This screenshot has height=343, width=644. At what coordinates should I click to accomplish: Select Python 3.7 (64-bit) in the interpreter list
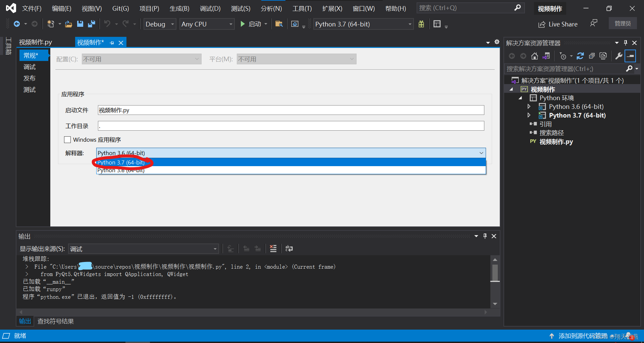pyautogui.click(x=291, y=162)
